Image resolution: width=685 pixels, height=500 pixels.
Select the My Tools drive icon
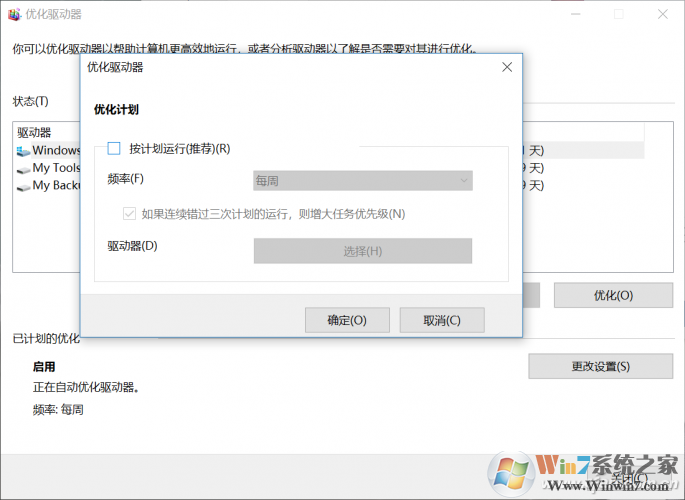pos(23,169)
